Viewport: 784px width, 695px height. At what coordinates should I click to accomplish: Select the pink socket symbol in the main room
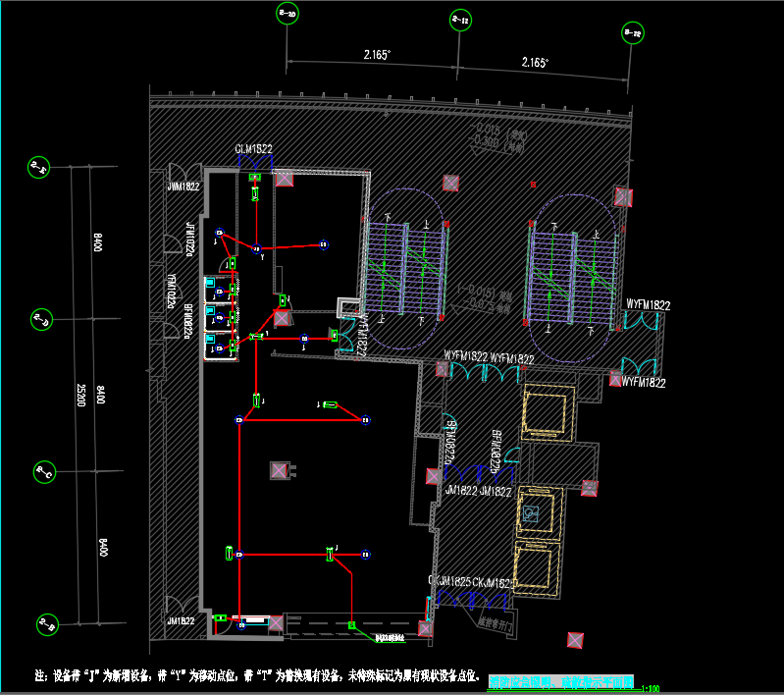click(280, 471)
